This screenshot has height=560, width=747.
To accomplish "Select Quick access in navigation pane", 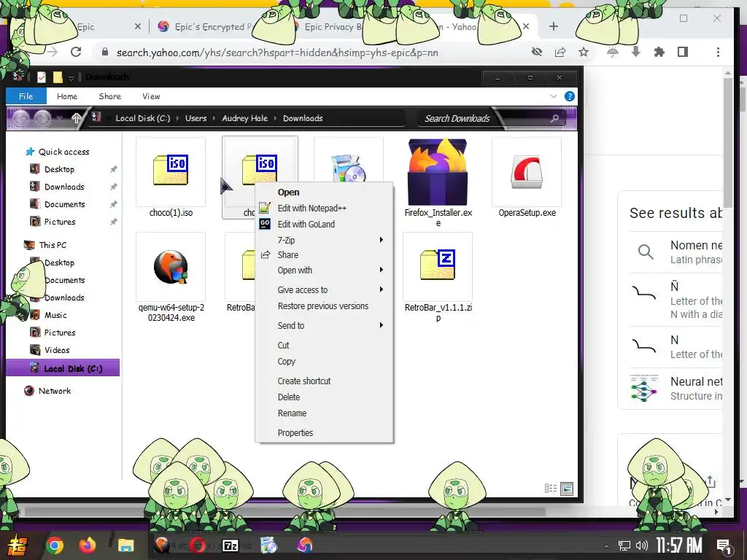I will (x=64, y=152).
